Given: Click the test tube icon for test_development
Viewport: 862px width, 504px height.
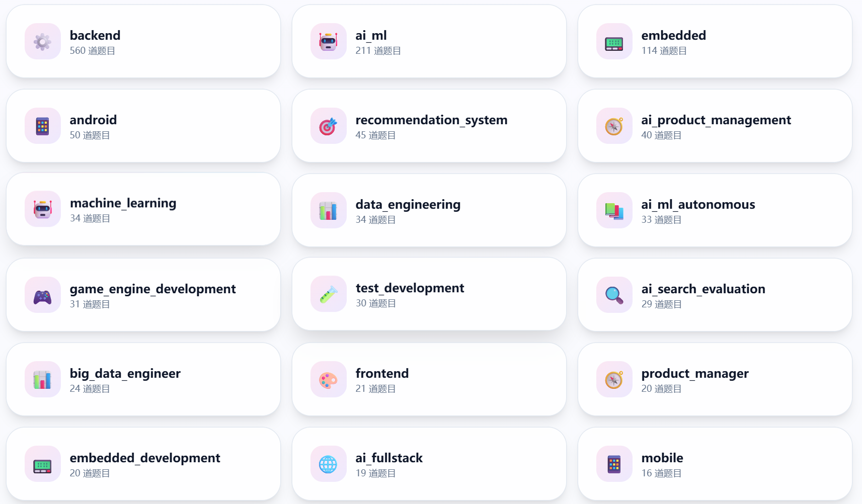Looking at the screenshot, I should tap(329, 294).
